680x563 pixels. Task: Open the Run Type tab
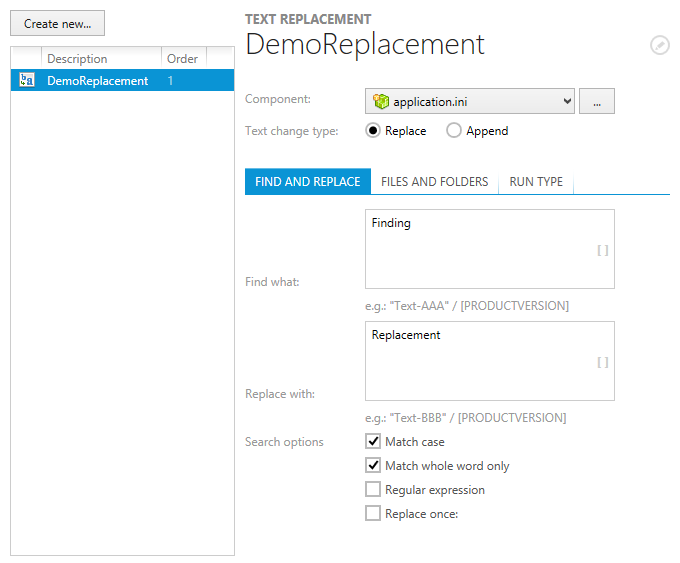pyautogui.click(x=536, y=182)
